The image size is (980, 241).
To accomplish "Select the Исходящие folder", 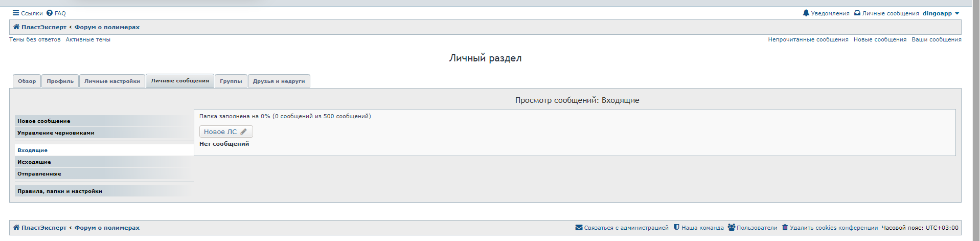I will 34,162.
